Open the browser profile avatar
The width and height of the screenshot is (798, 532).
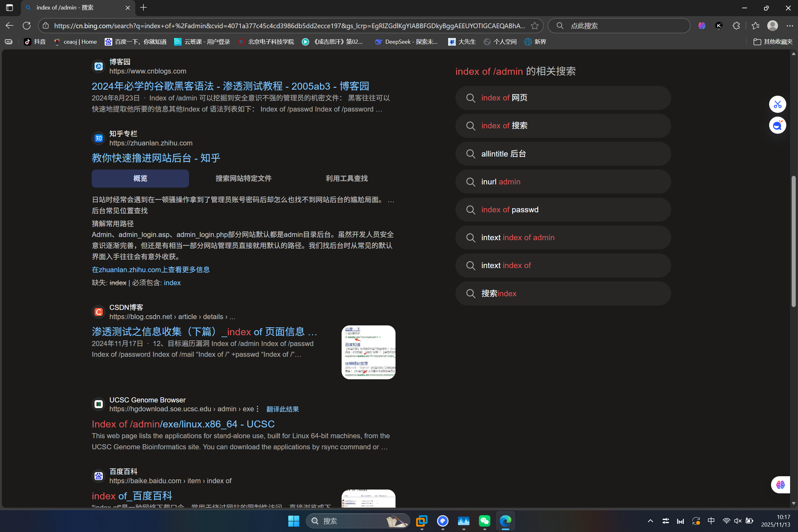(x=773, y=25)
